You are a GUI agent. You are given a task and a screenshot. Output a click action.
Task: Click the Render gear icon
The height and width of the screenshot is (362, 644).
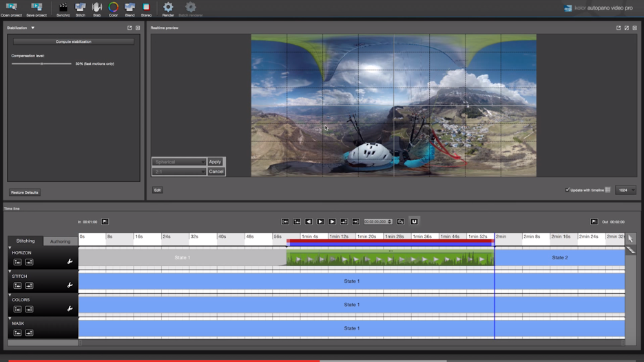[x=168, y=8]
